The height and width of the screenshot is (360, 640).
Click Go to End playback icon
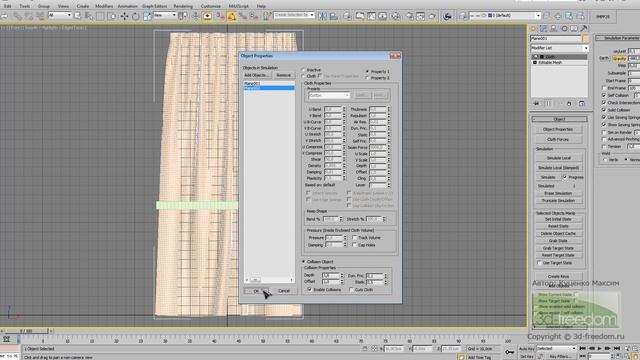click(x=617, y=349)
